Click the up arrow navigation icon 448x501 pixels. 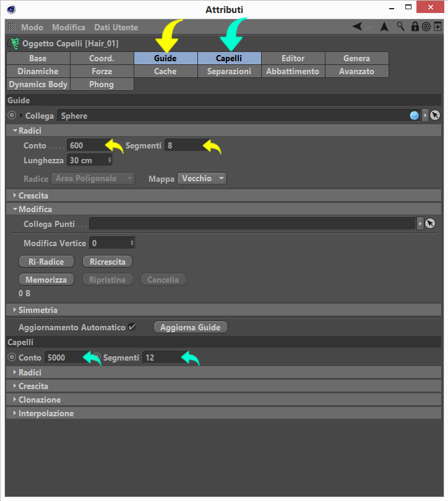tap(384, 27)
